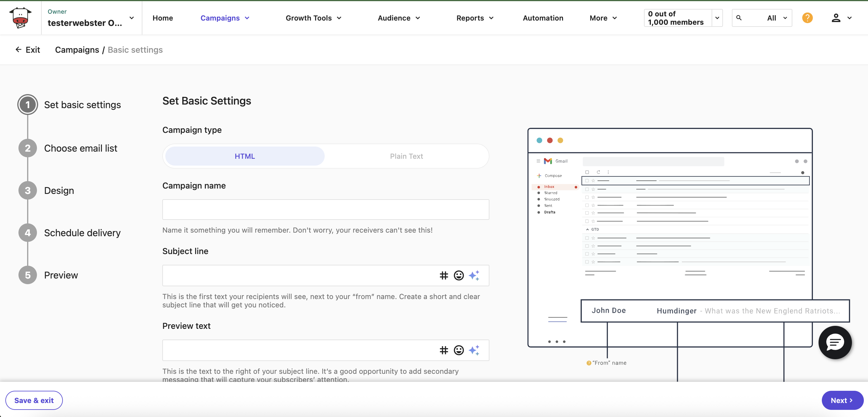Switch campaign type to Plain Text

point(406,156)
